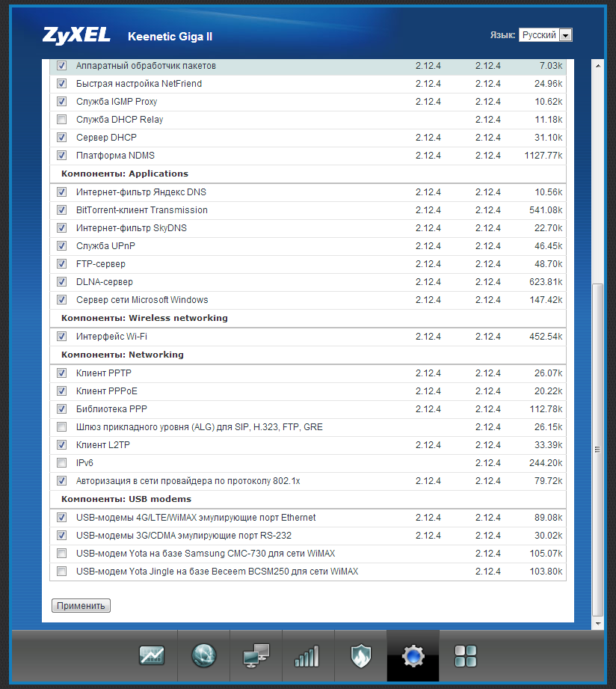The height and width of the screenshot is (689, 616).
Task: Toggle BitTorrent-клиент Transmission checkbox
Action: click(x=62, y=210)
